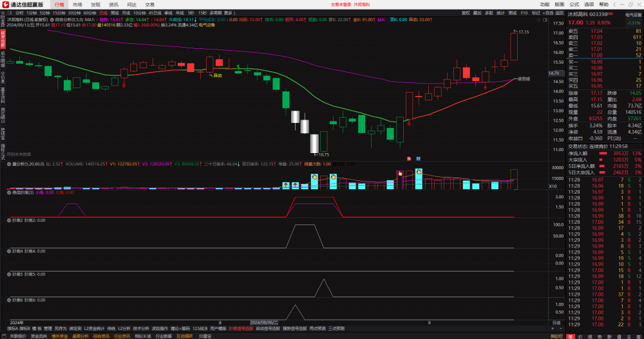Toggle the 量分析 indicator round icon
Screen dimensions: 644x339
pyautogui.click(x=9, y=164)
